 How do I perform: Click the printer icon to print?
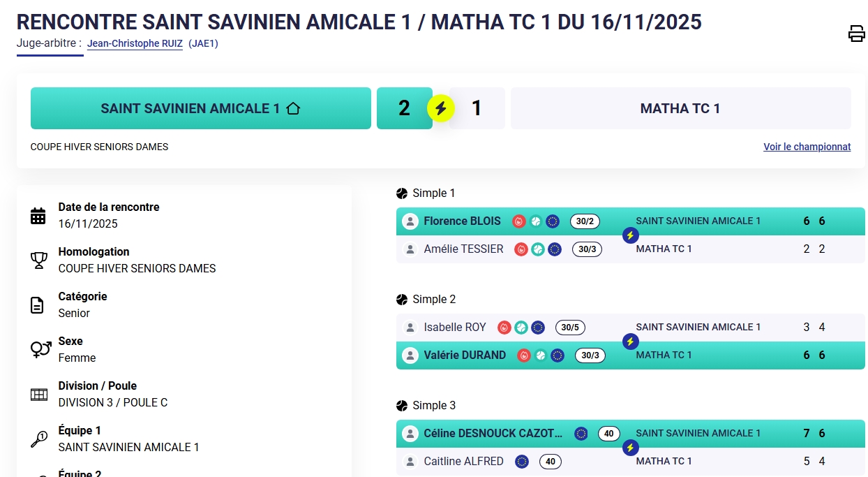(x=856, y=34)
